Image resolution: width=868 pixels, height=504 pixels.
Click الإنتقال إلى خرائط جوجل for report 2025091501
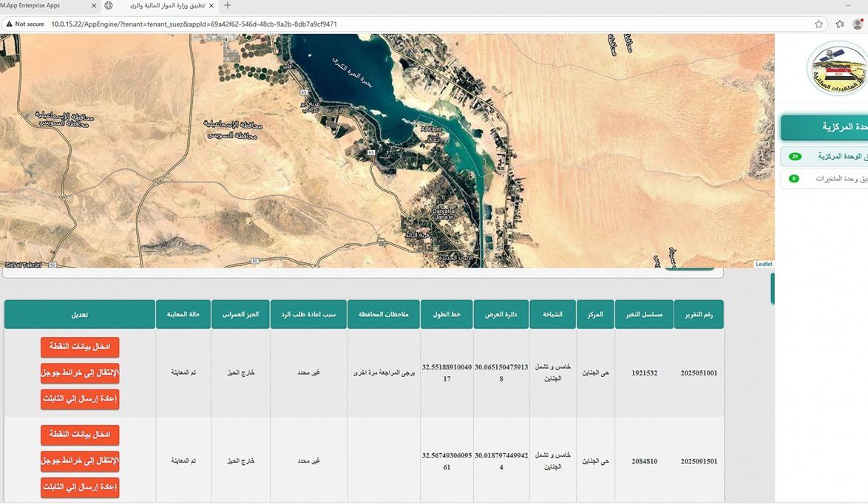click(79, 460)
